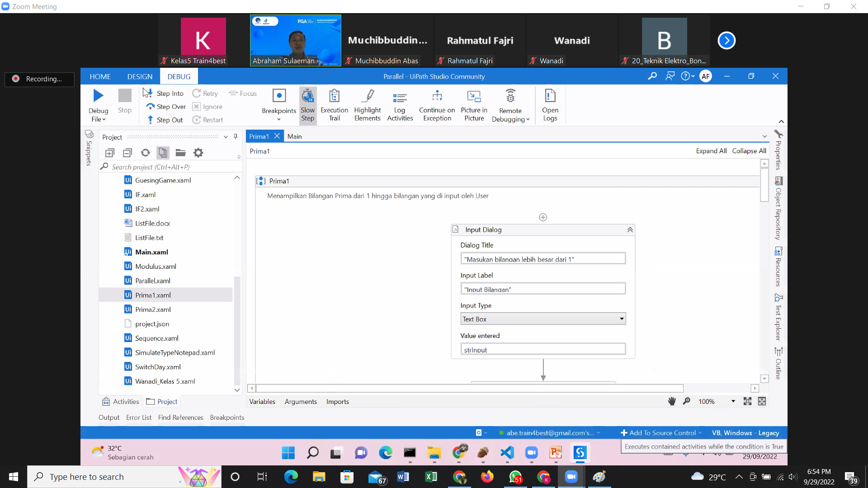Image resolution: width=868 pixels, height=488 pixels.
Task: Open the Variables panel
Action: 262,402
